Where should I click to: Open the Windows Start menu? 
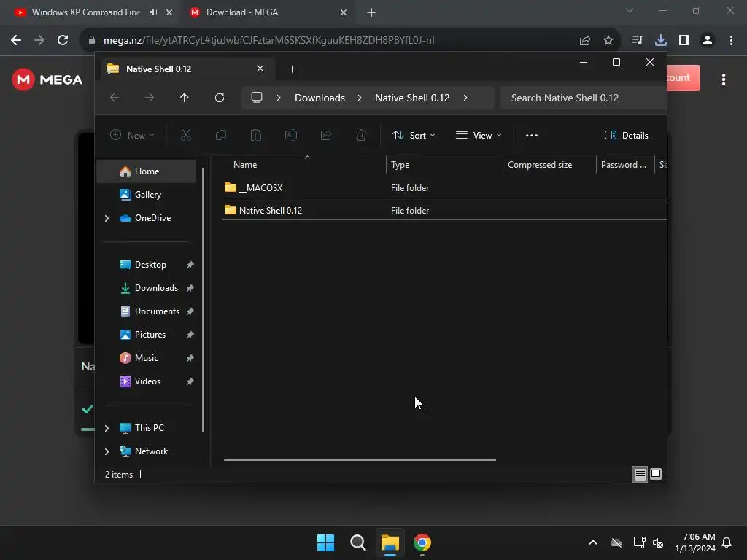tap(326, 542)
